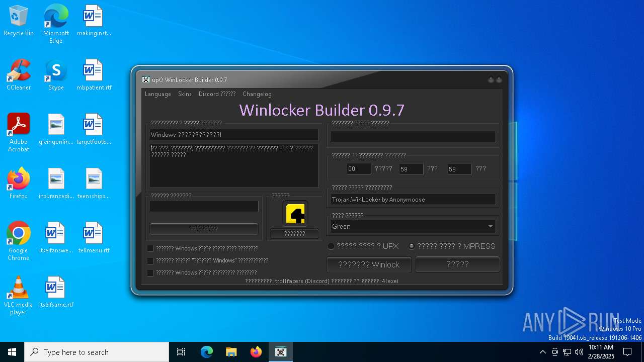Open VLC media player desktop shortcut
This screenshot has height=362, width=644.
[x=19, y=296]
